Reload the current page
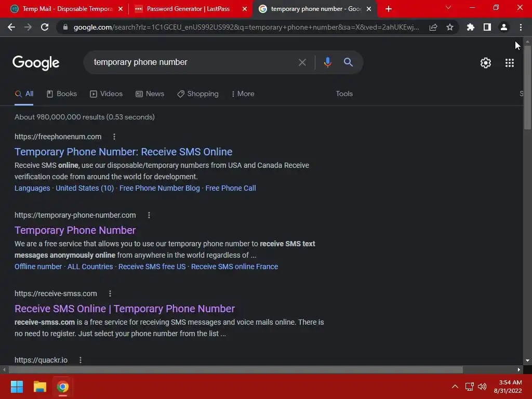This screenshot has height=399, width=532. click(45, 27)
